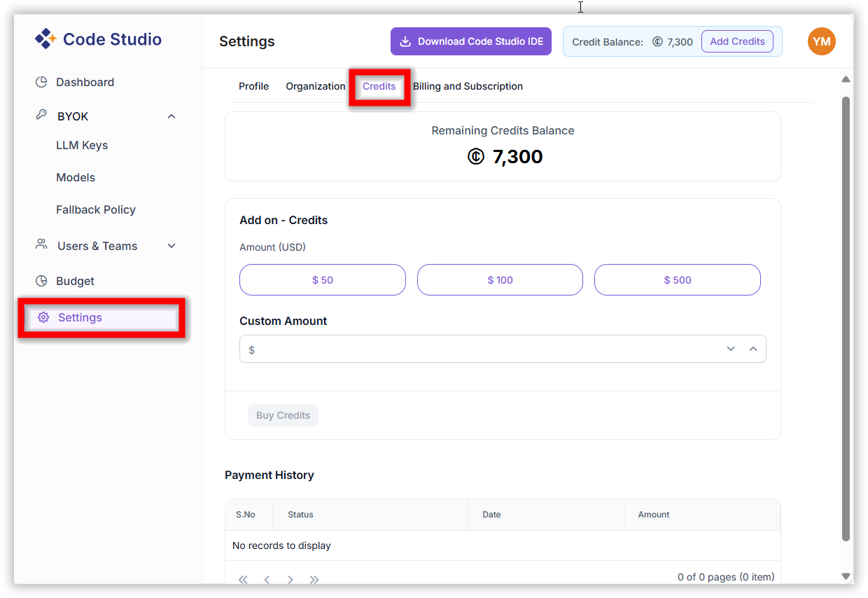Click the Custom Amount input field
868x598 pixels.
[483, 349]
